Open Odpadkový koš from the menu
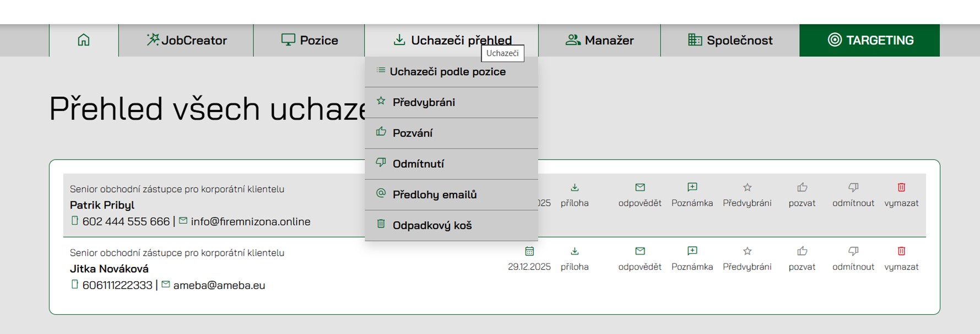 click(432, 226)
